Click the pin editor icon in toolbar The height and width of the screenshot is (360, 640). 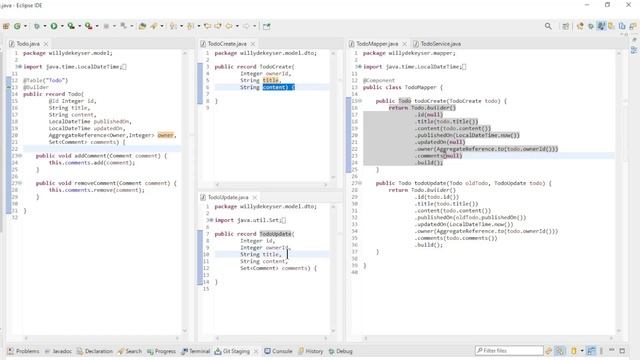(x=267, y=26)
